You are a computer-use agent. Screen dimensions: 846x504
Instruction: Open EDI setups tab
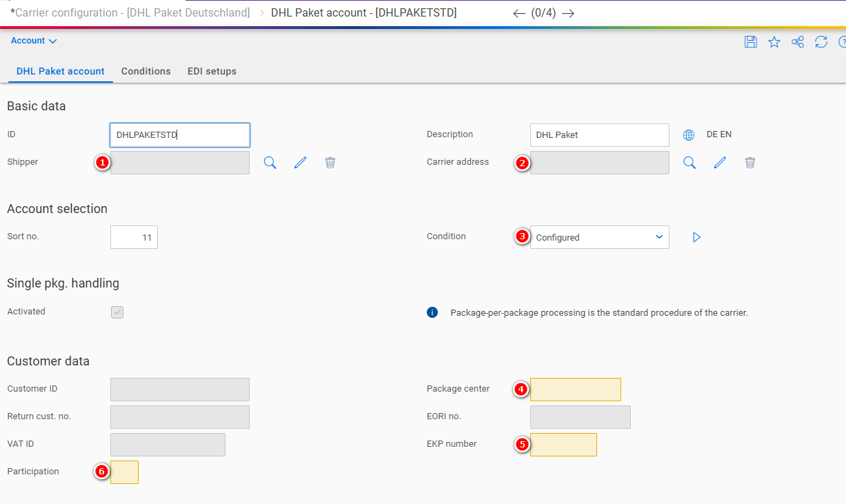tap(212, 71)
